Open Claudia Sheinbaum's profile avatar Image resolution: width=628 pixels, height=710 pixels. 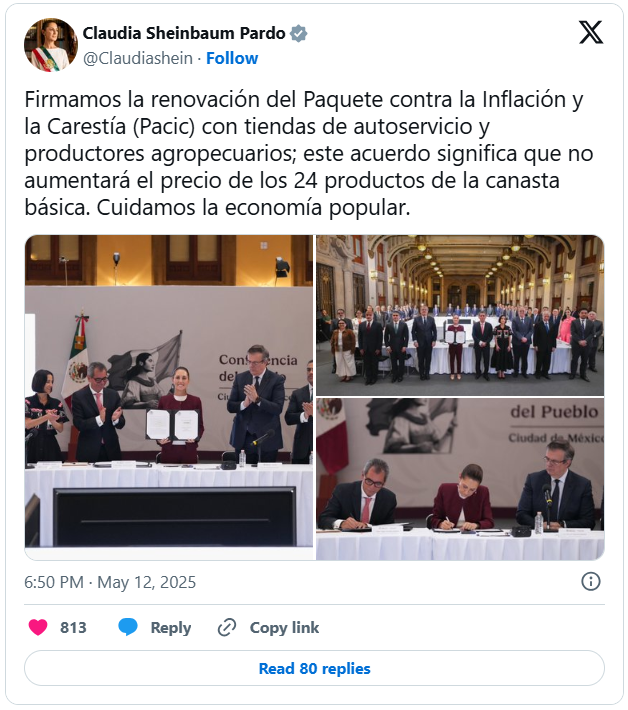[x=51, y=45]
